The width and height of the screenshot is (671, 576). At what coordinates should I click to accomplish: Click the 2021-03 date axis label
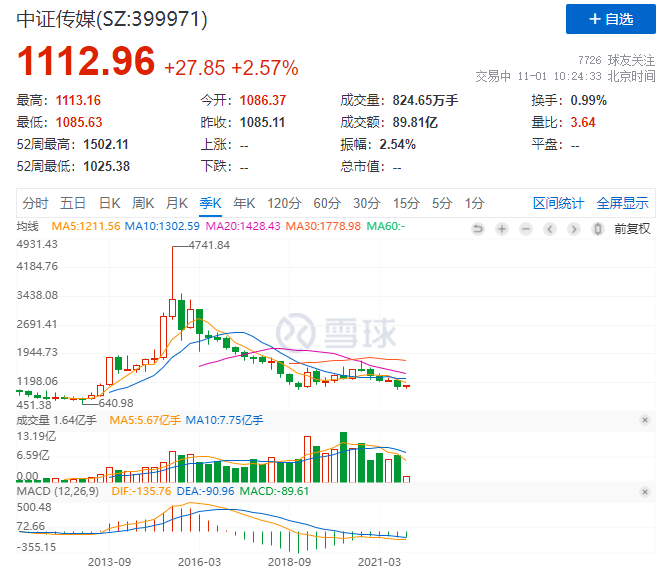tap(379, 562)
